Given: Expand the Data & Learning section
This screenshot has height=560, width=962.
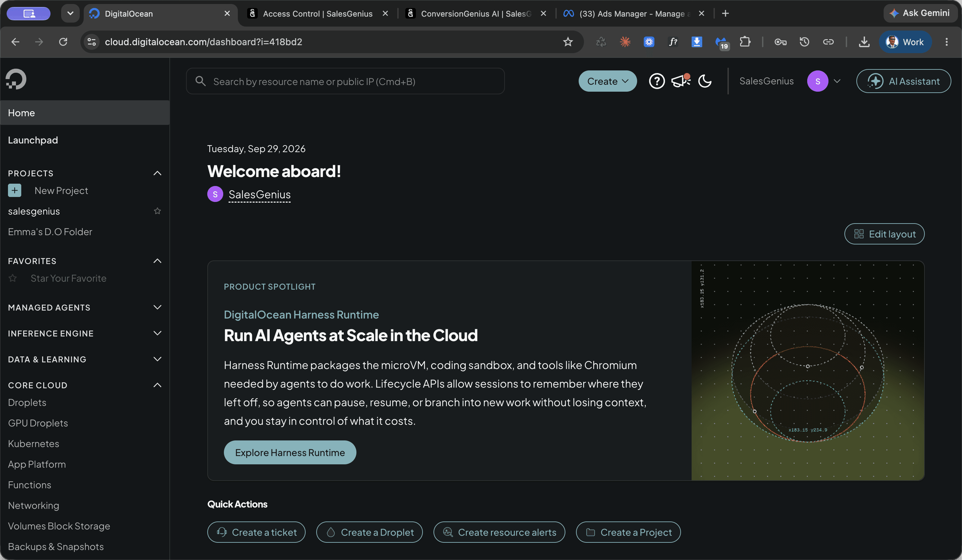Looking at the screenshot, I should (x=157, y=359).
